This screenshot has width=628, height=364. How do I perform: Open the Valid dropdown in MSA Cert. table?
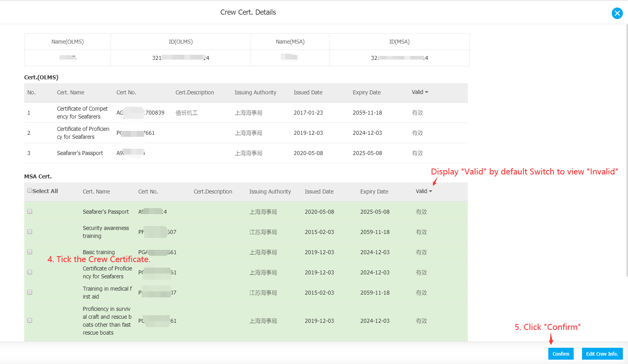coord(424,191)
